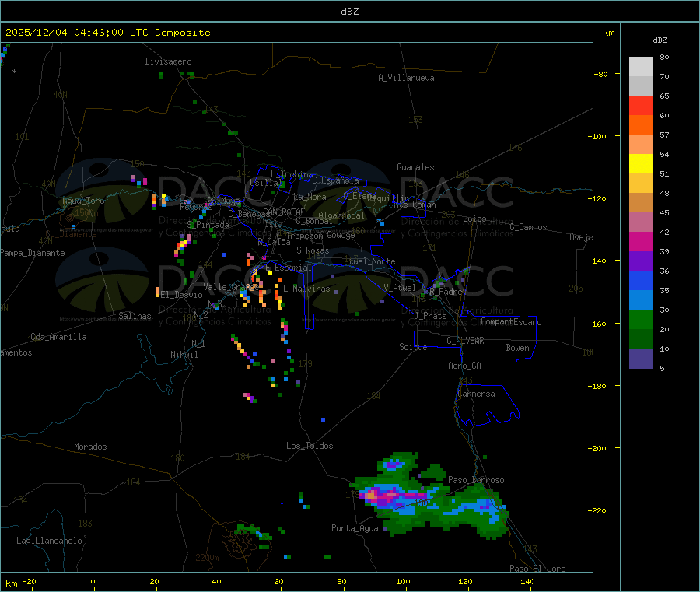Viewport: 700px width, 592px height.
Task: Select the Nihuil place label
Action: pos(184,355)
